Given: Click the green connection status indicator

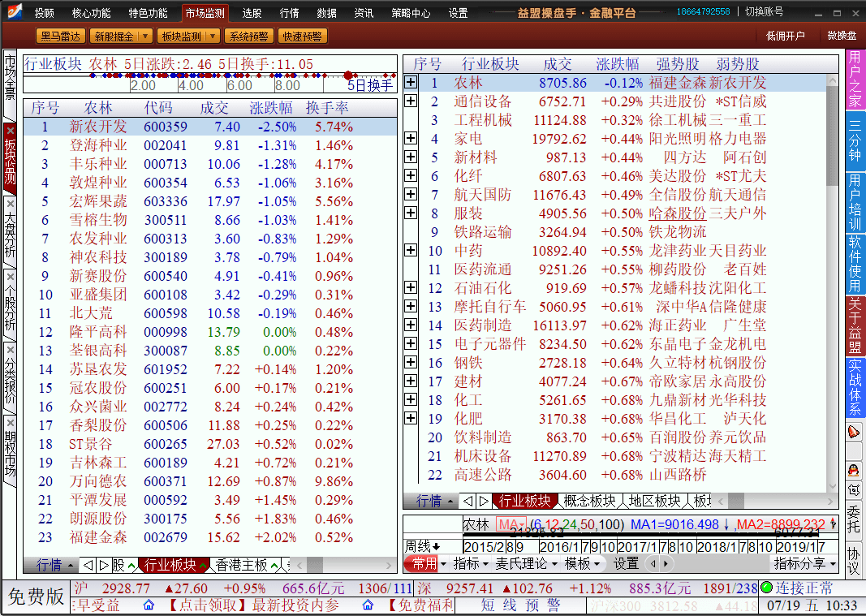Looking at the screenshot, I should point(767,588).
